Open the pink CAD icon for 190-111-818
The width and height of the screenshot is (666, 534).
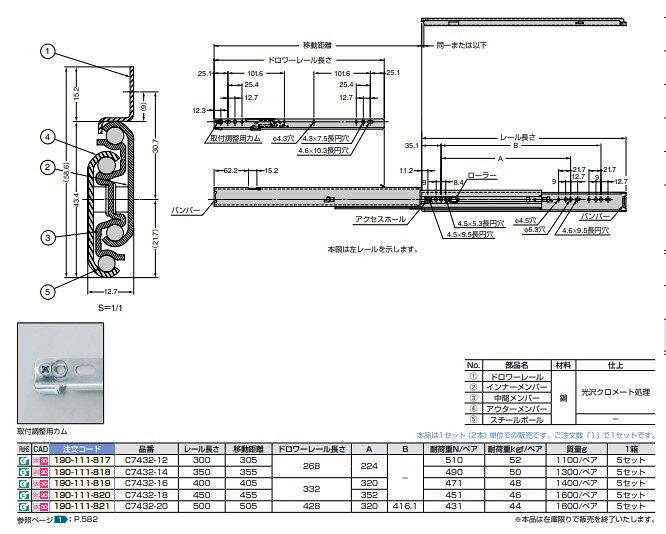(x=40, y=472)
